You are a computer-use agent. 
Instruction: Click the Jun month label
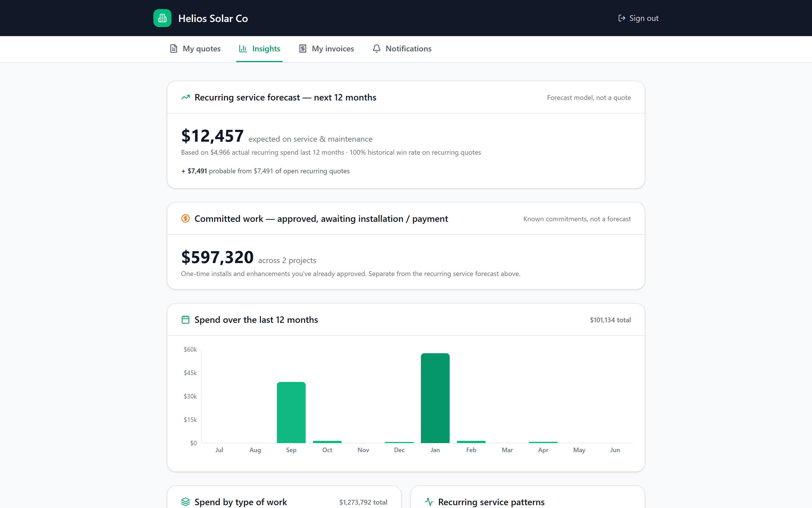(615, 450)
